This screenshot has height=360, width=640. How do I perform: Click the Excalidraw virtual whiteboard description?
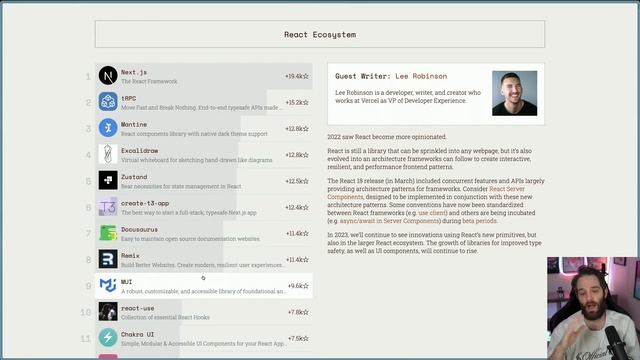click(196, 160)
